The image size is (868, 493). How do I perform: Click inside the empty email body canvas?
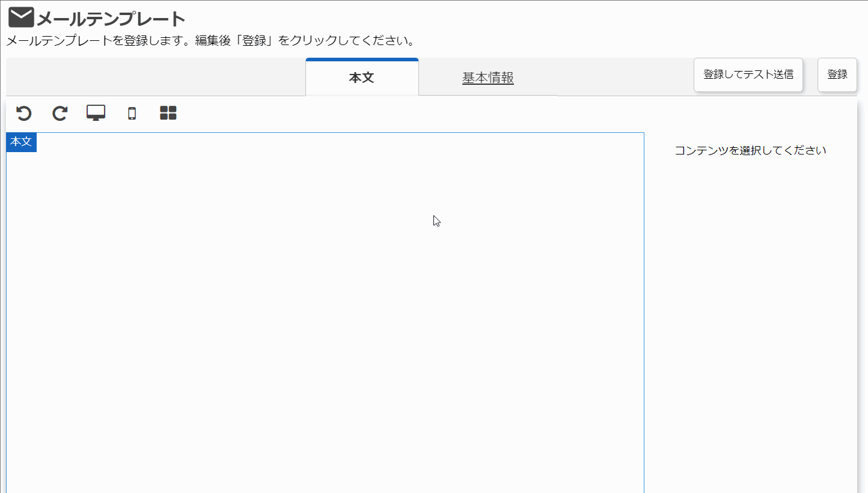325,301
